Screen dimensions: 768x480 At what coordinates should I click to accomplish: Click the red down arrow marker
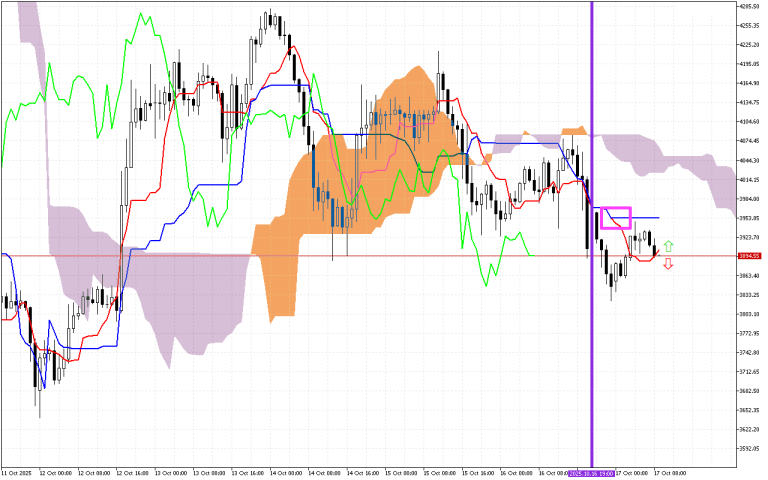[x=668, y=264]
